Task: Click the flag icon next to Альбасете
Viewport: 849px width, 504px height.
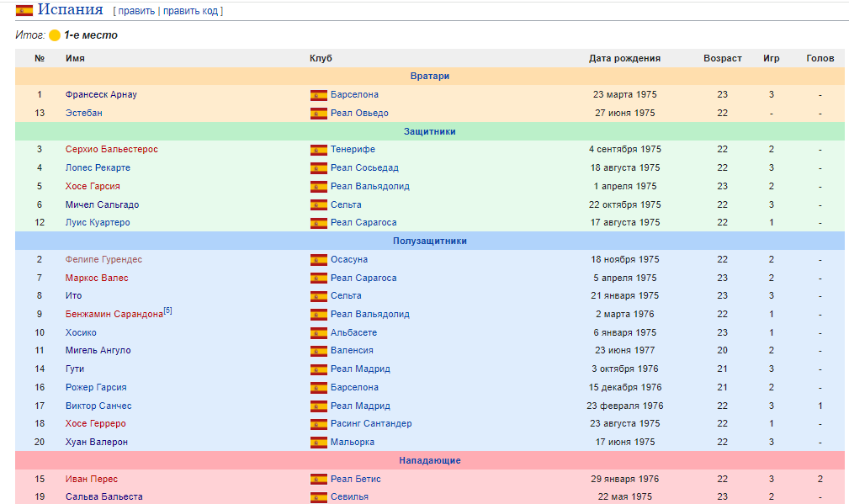Action: [x=318, y=333]
